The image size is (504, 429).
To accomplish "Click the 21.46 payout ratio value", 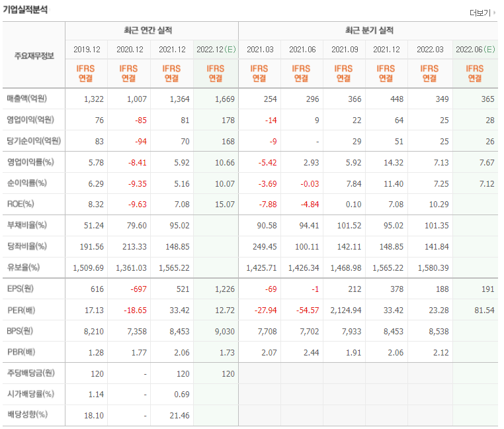I will point(179,416).
